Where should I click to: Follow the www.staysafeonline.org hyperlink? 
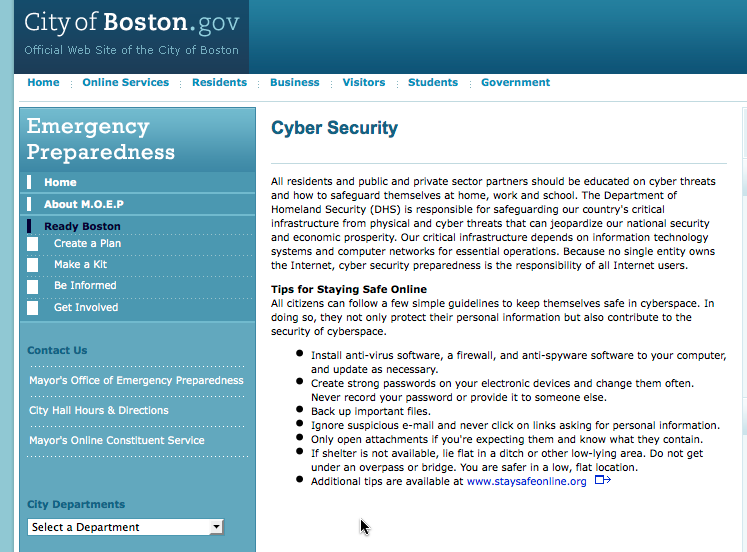tap(526, 481)
